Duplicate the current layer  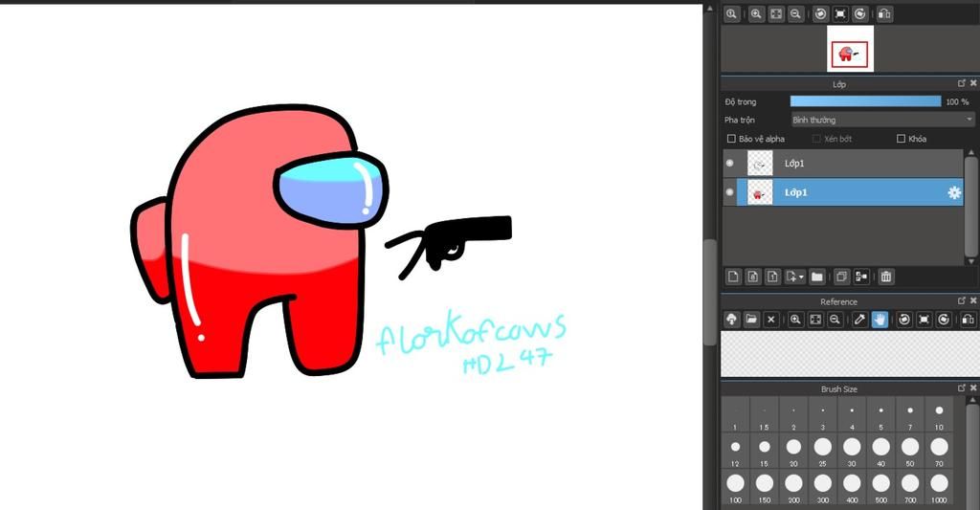tap(842, 277)
